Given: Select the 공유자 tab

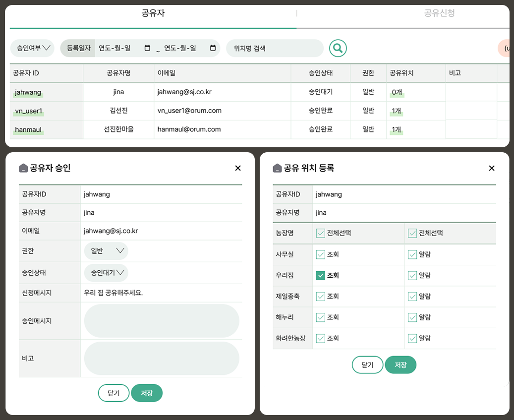Looking at the screenshot, I should (x=153, y=13).
